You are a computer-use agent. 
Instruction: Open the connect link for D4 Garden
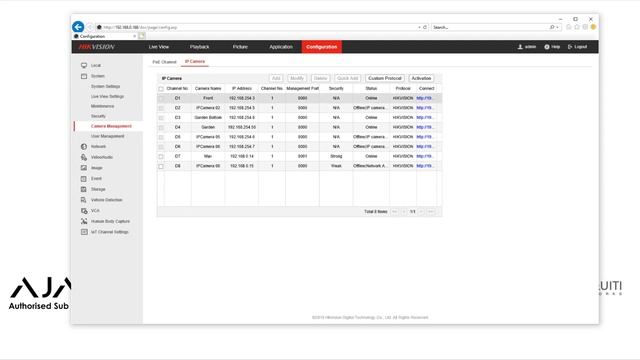[x=425, y=127]
